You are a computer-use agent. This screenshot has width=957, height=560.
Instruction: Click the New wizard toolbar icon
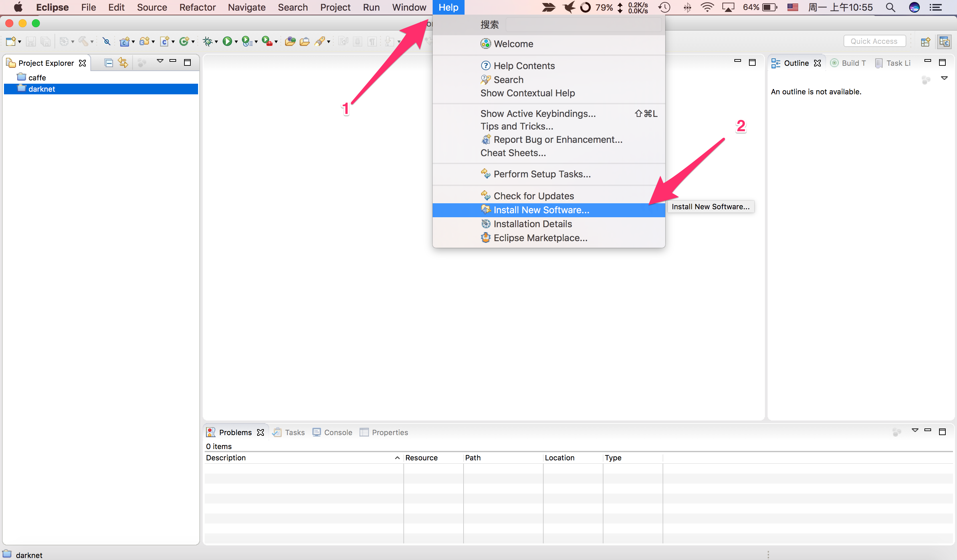[x=11, y=42]
